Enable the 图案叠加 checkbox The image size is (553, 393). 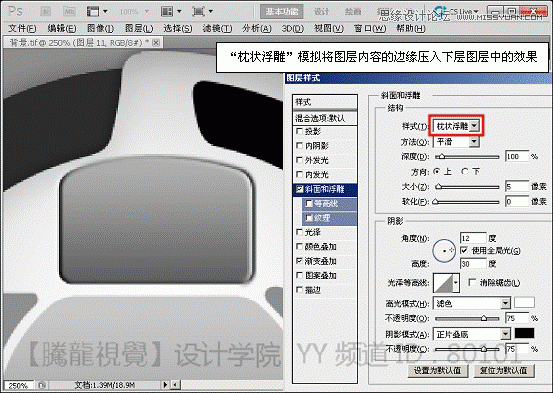[x=299, y=275]
